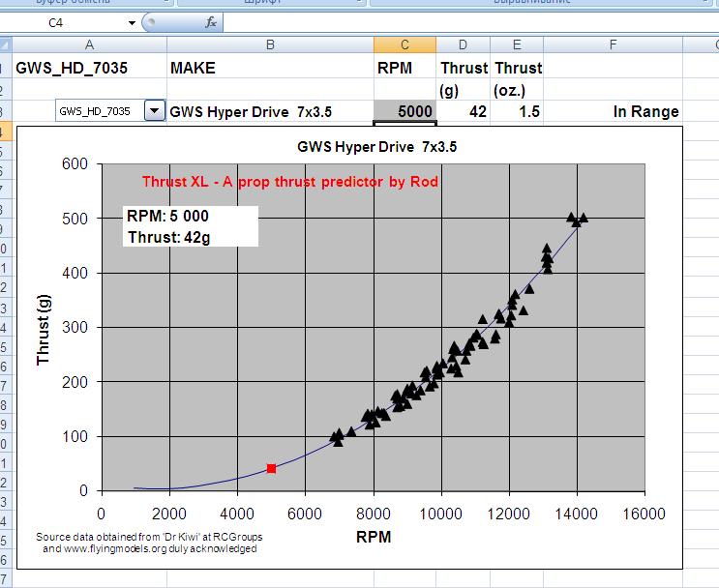The width and height of the screenshot is (719, 588).
Task: Select RPM value cell 5000
Action: 404,111
